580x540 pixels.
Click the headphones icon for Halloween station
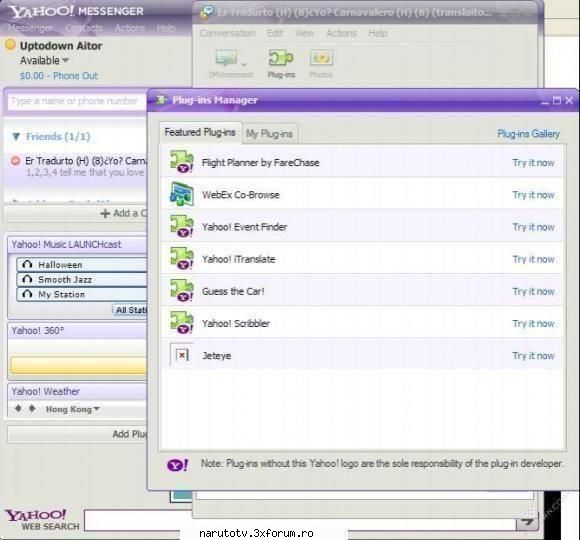(27, 264)
